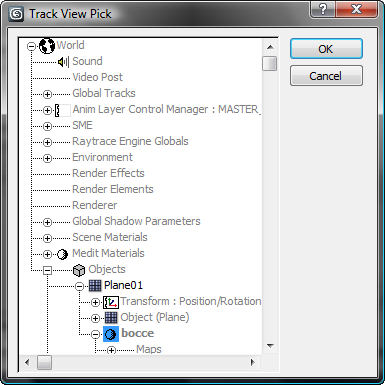This screenshot has width=385, height=385.
Task: Click the Plane01 grid icon
Action: pos(95,286)
